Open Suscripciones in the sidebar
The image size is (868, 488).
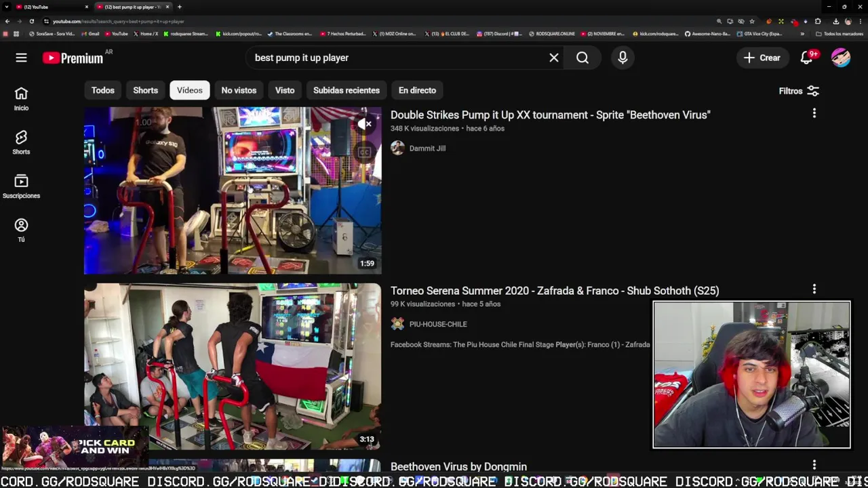coord(21,186)
